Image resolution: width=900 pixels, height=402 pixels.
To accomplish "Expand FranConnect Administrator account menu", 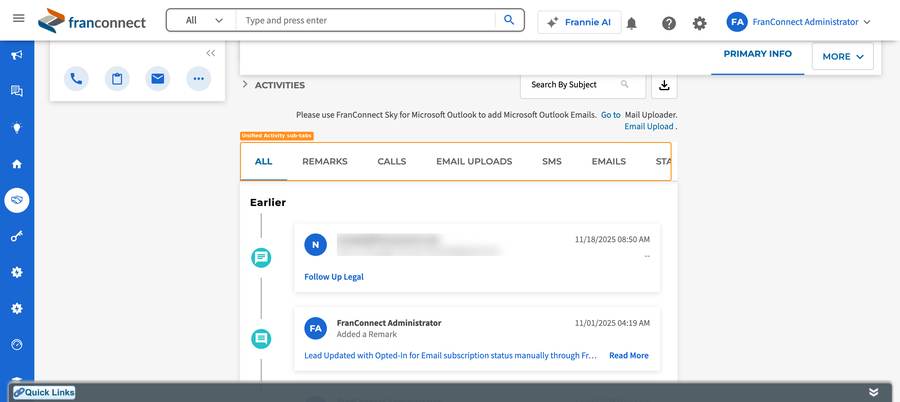I will (x=810, y=22).
